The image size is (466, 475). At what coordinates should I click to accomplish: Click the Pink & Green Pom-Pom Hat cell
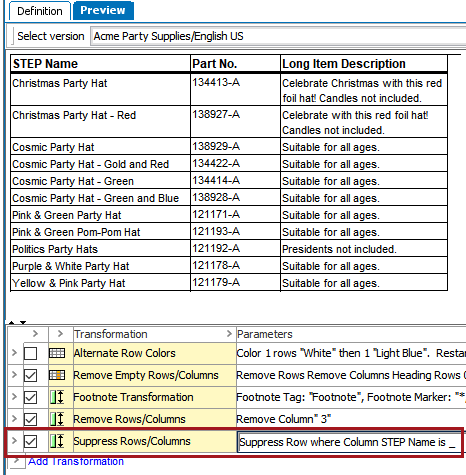[100, 232]
